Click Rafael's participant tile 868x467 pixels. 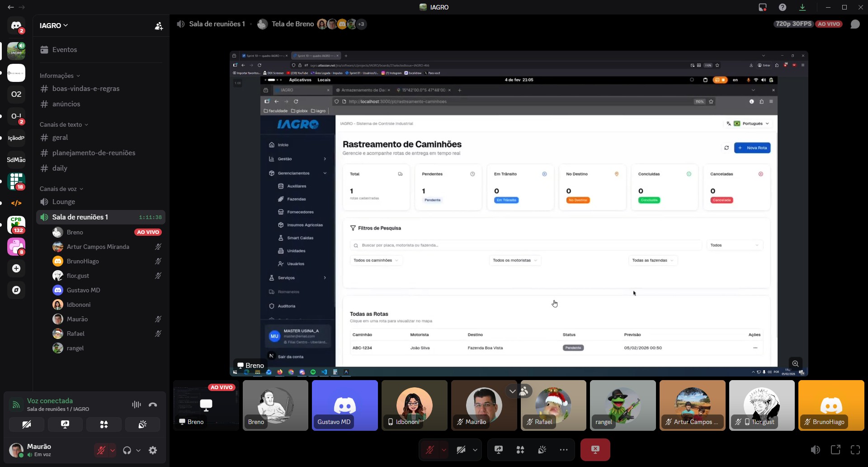pyautogui.click(x=553, y=405)
